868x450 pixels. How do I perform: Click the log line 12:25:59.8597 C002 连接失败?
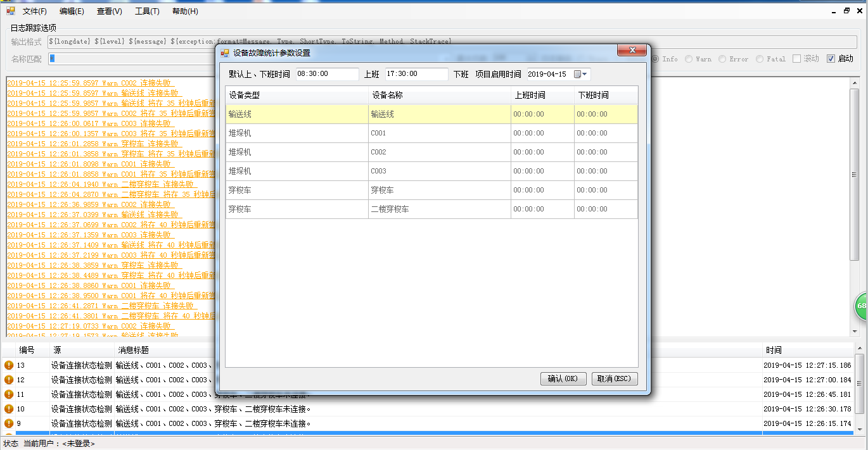pyautogui.click(x=91, y=83)
